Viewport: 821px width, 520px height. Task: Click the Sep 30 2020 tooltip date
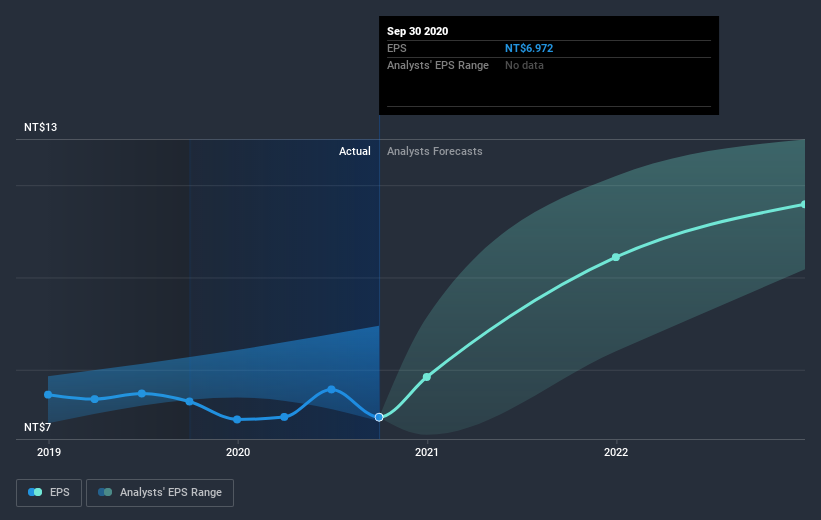pos(417,31)
